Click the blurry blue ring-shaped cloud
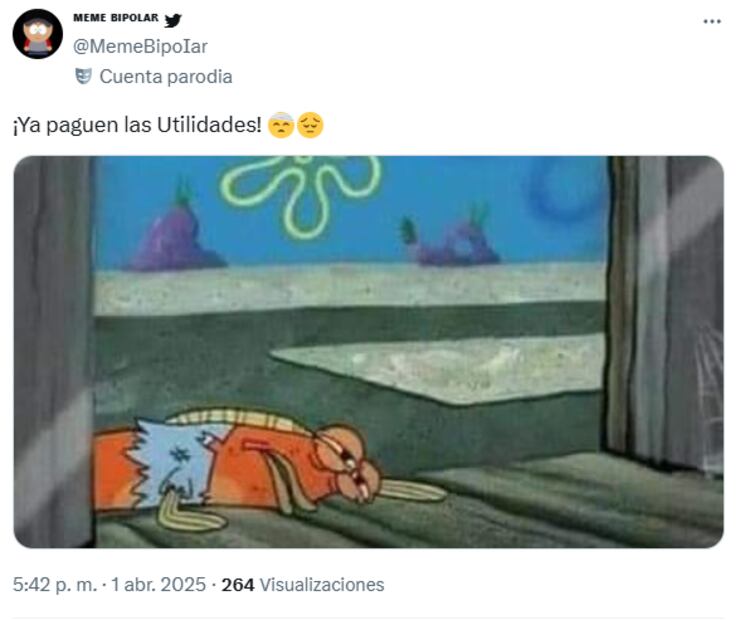Viewport: 745px width, 620px height. coord(562,190)
